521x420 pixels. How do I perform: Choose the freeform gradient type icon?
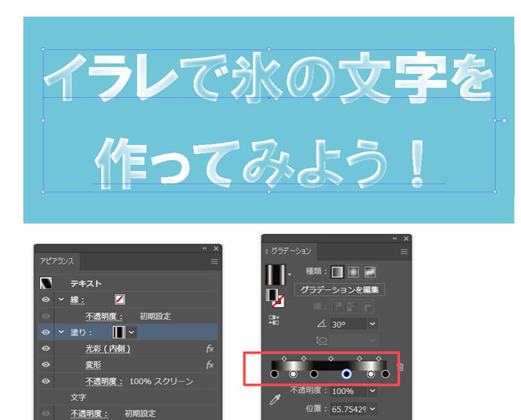tap(370, 273)
